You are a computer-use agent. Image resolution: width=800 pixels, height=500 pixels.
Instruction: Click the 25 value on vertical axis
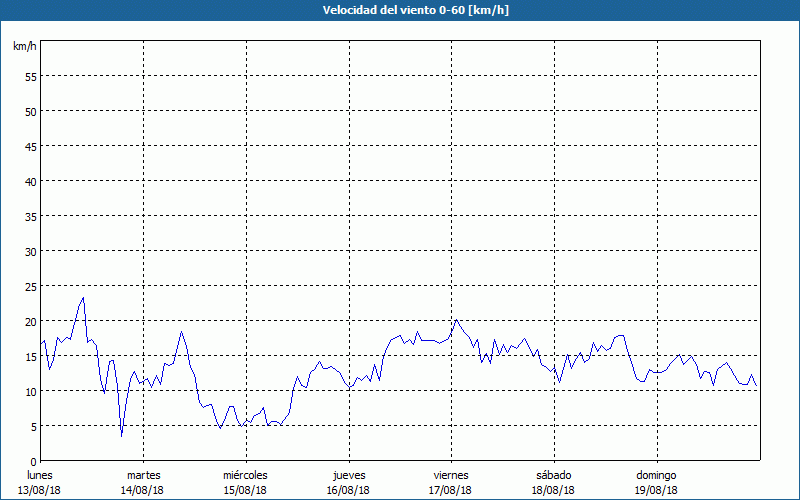[30, 286]
